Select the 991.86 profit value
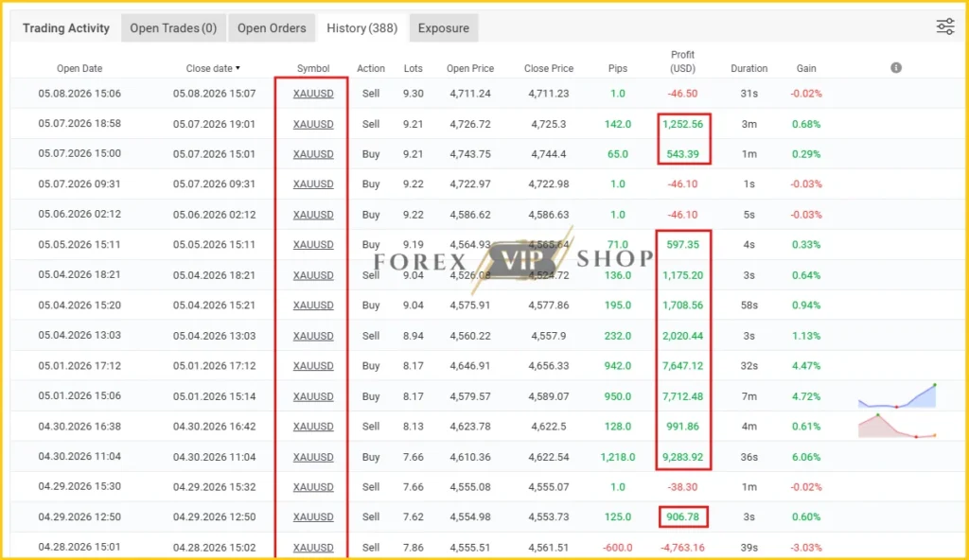This screenshot has width=969, height=560. (x=683, y=427)
